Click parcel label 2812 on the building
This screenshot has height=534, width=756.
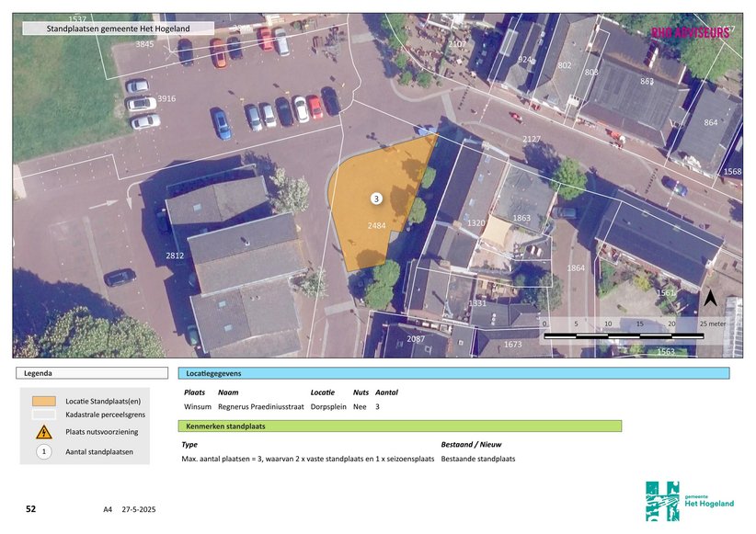pyautogui.click(x=175, y=256)
